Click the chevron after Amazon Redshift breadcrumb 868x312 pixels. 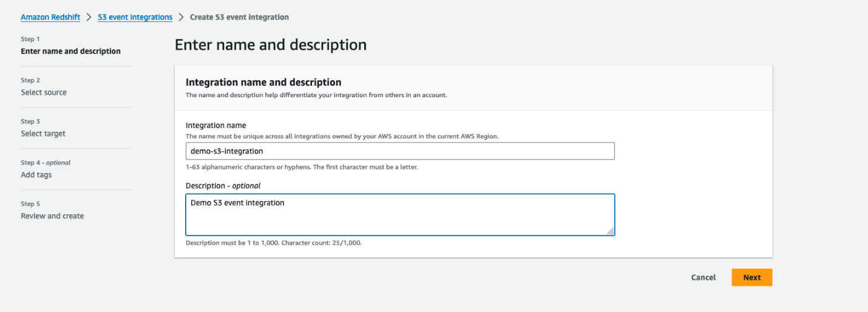(x=89, y=17)
